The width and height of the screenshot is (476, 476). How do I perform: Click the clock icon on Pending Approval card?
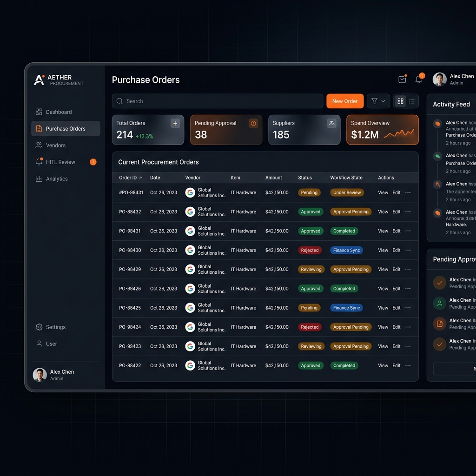[253, 123]
